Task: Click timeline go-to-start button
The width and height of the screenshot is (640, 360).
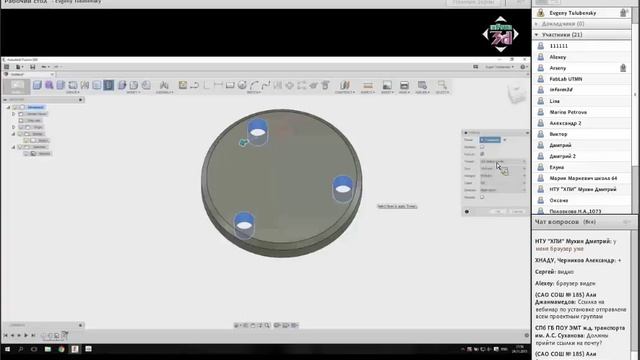Action: (5, 336)
